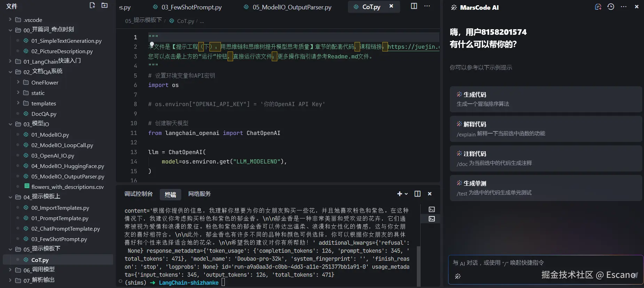This screenshot has height=288, width=644.
Task: Click the add terminal plus icon
Action: (399, 194)
